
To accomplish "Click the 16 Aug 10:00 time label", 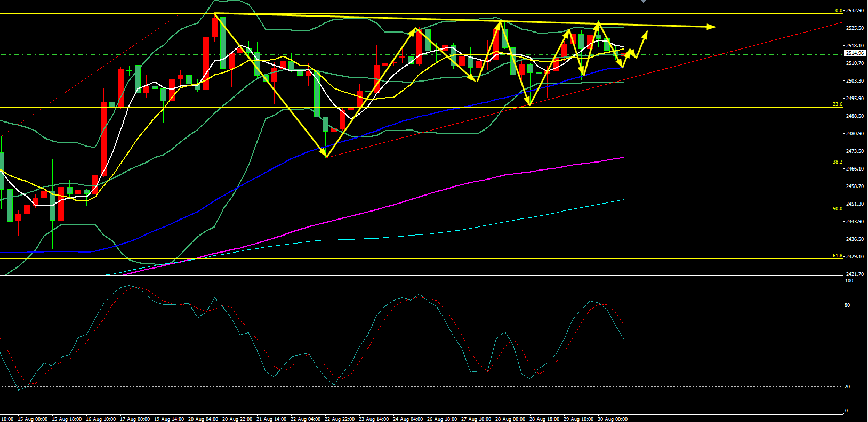I will [101, 419].
